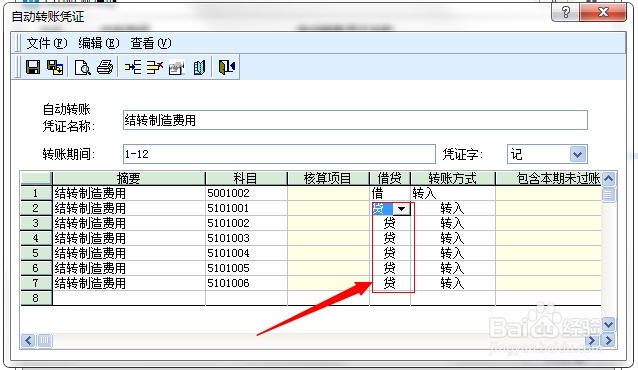Click the 自动转账凭证名称 input field
Image resolution: width=638 pixels, height=370 pixels.
(355, 120)
